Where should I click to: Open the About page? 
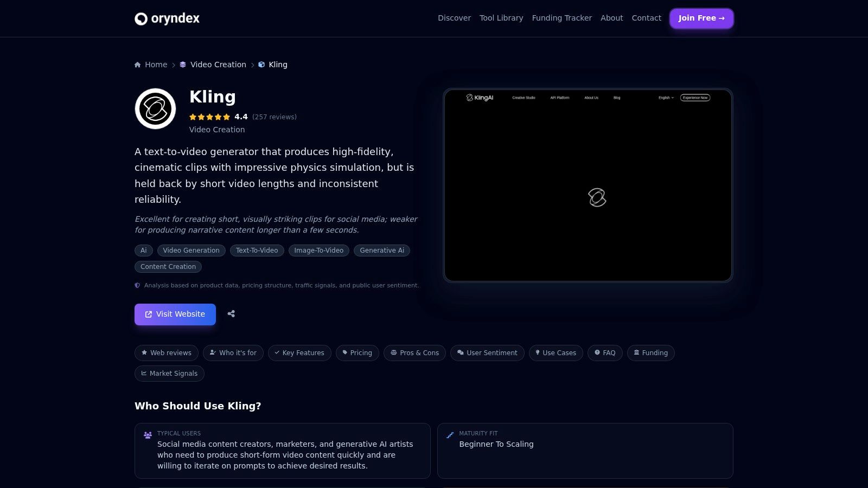click(612, 18)
